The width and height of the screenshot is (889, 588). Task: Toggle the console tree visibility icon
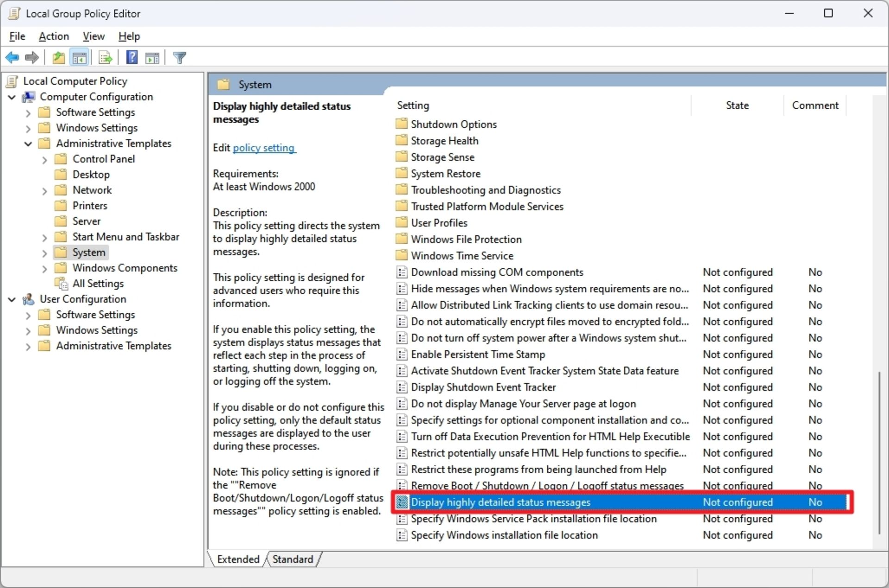click(x=79, y=57)
